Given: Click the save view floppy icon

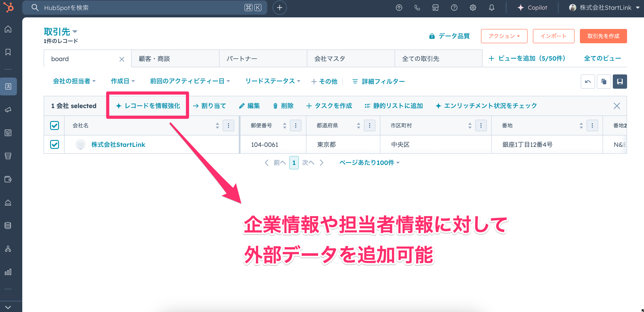Looking at the screenshot, I should (x=620, y=82).
